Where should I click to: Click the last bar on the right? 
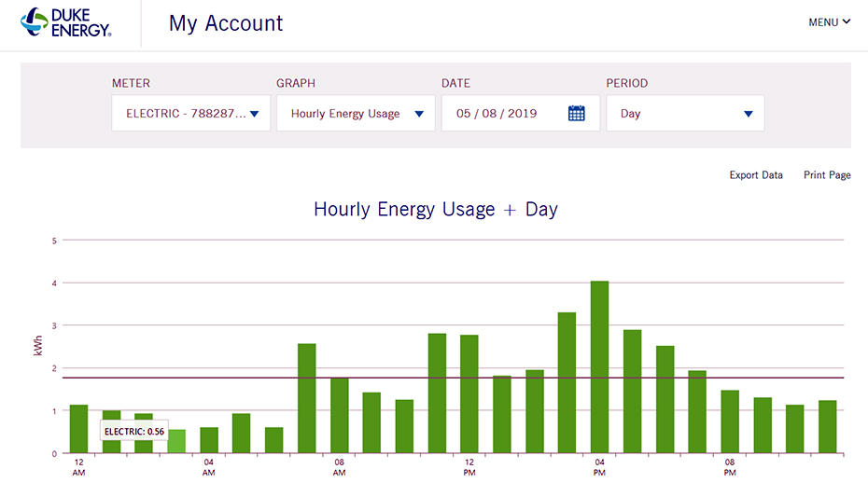tap(827, 426)
